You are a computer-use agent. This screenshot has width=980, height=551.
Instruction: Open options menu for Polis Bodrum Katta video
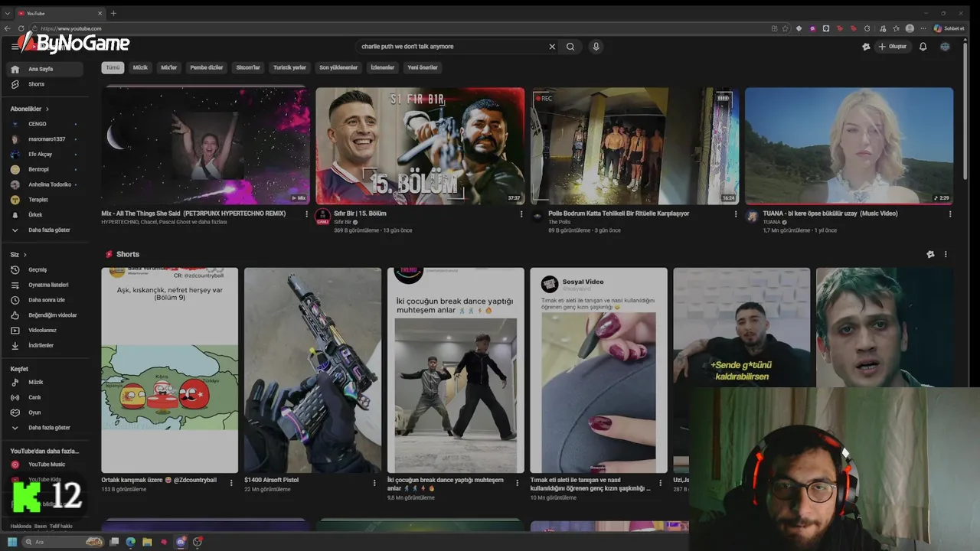[x=736, y=214]
